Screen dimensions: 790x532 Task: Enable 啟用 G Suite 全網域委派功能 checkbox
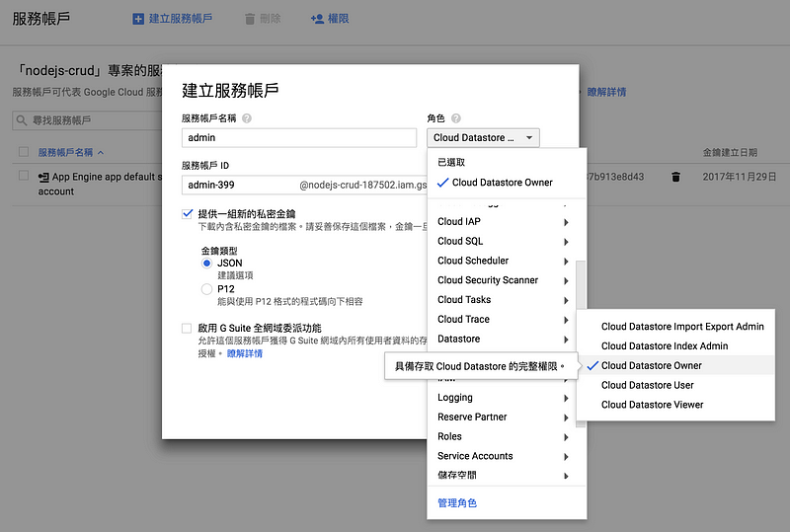tap(187, 329)
